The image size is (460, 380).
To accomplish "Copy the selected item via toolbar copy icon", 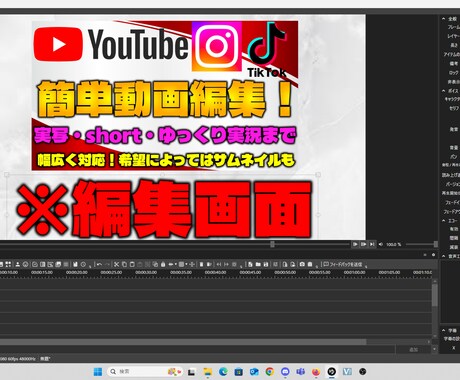I will (124, 264).
